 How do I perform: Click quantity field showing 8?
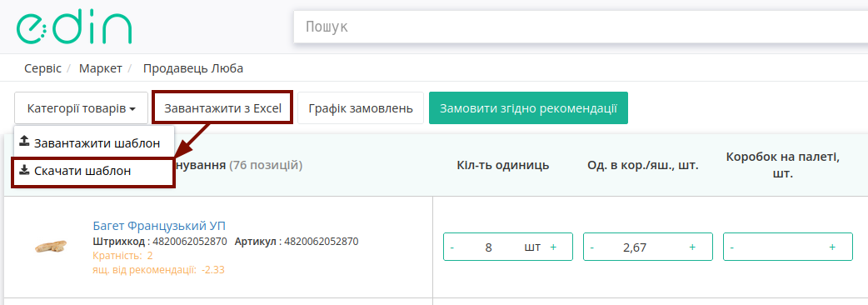click(x=488, y=247)
